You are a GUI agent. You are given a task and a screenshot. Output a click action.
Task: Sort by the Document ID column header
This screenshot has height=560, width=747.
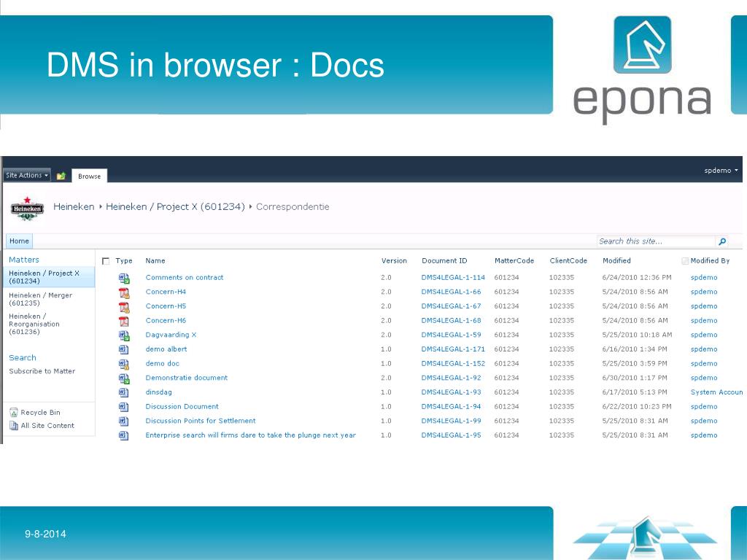444,261
